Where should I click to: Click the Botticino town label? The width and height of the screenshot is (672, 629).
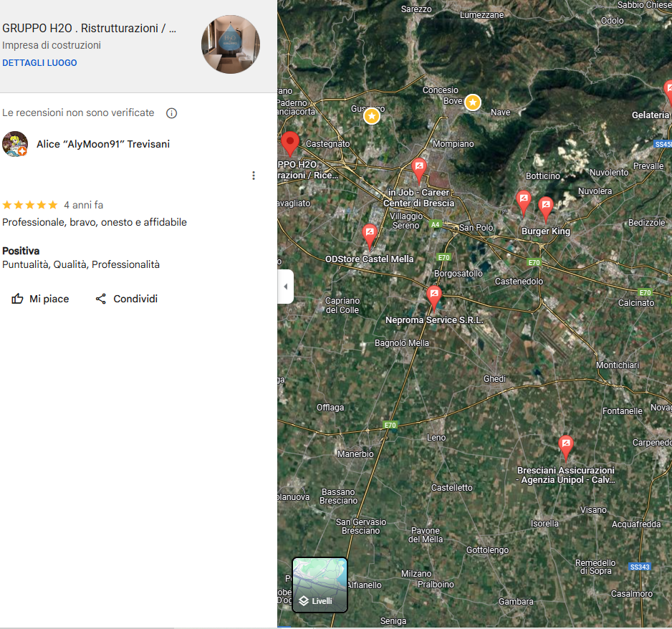543,176
